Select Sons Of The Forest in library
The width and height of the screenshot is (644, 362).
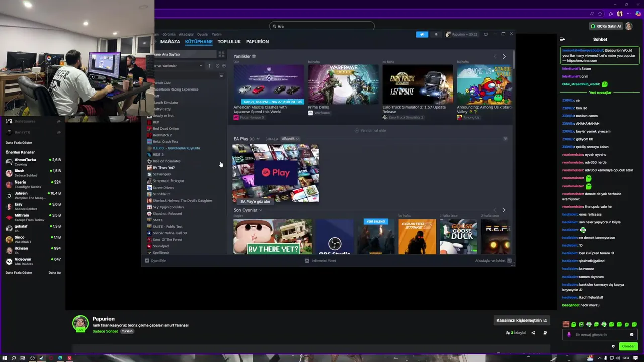[167, 239]
